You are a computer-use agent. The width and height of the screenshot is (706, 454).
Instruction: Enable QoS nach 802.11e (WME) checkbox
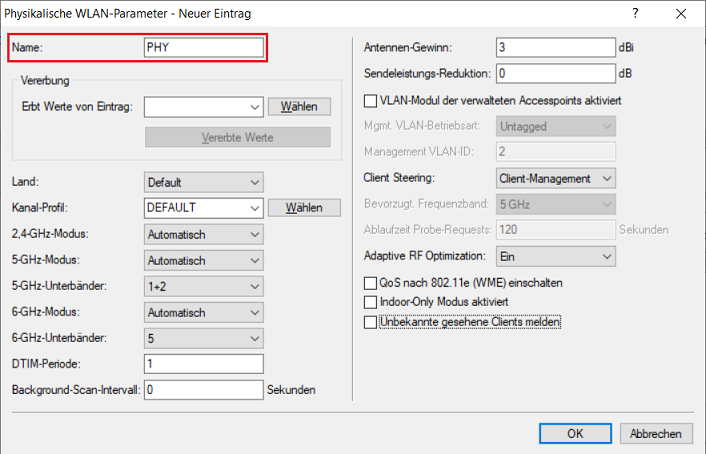tap(371, 283)
